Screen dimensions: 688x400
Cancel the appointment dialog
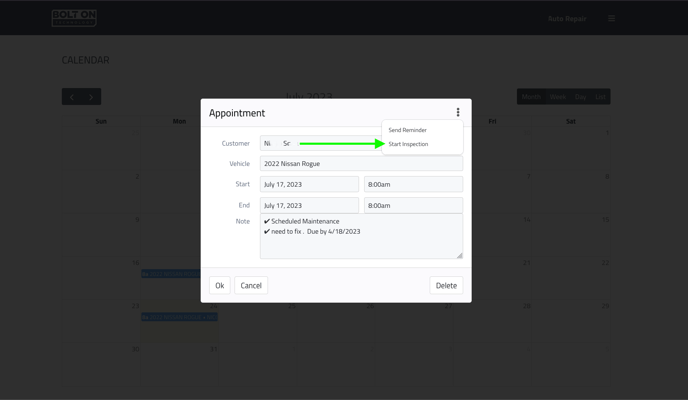coord(251,286)
